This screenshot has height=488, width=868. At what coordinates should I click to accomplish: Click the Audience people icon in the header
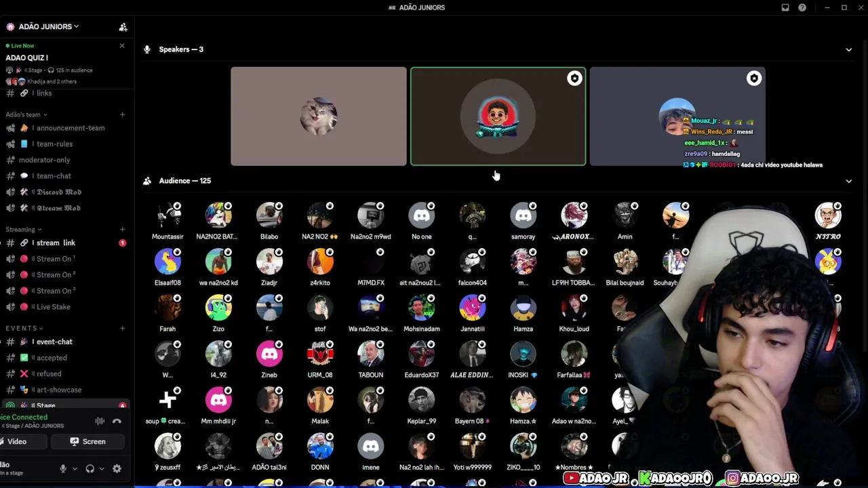click(x=147, y=181)
